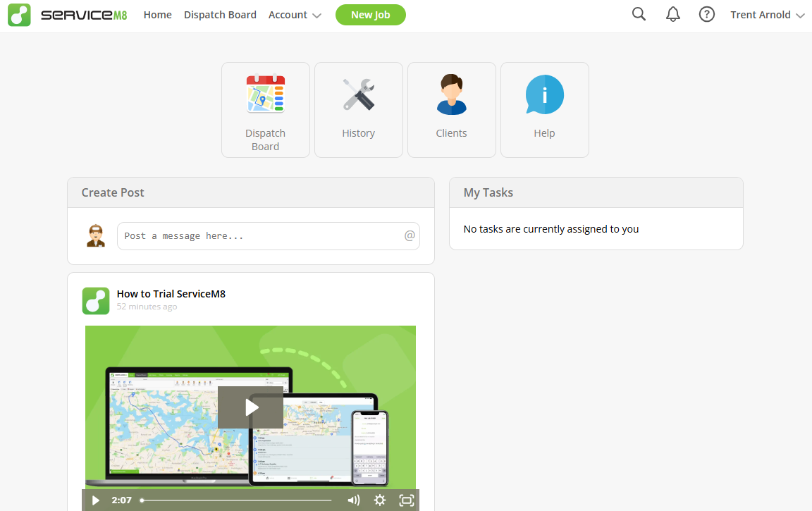Open video settings gear icon
The width and height of the screenshot is (812, 511).
pyautogui.click(x=380, y=500)
